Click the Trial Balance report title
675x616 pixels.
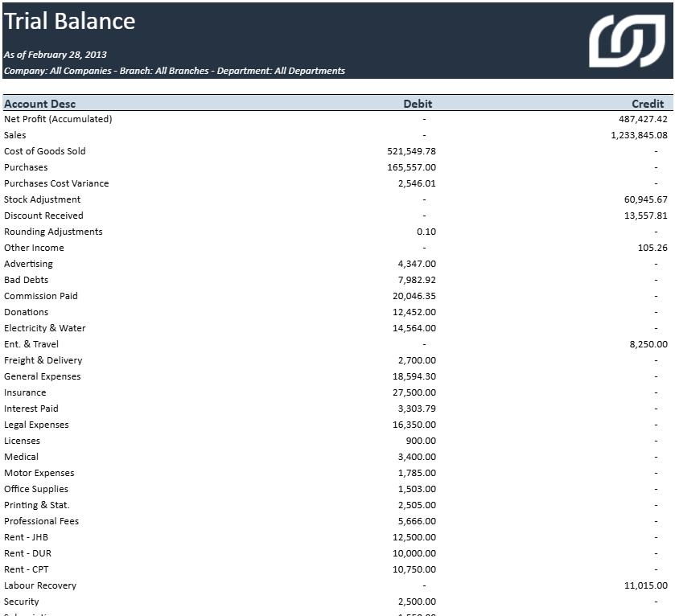70,22
